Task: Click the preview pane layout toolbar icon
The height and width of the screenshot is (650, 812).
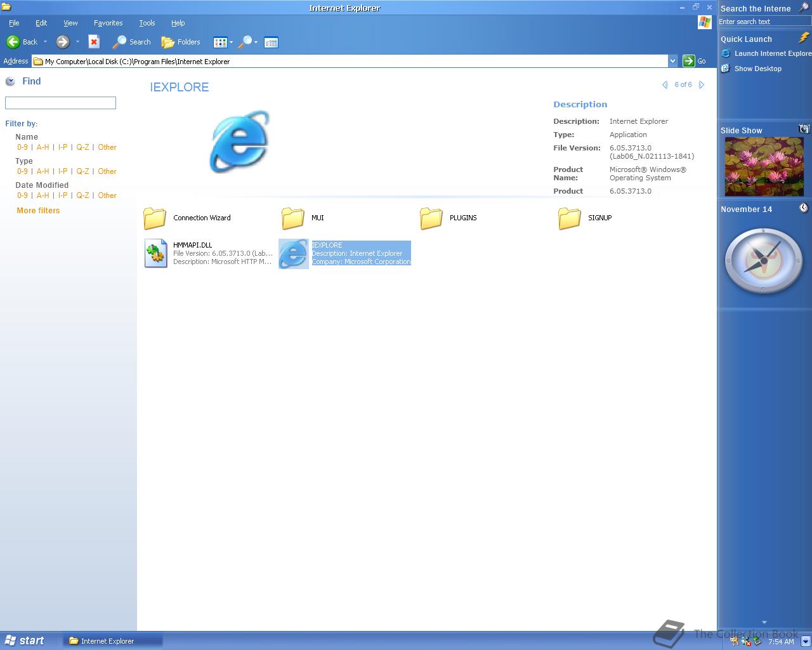Action: 271,43
